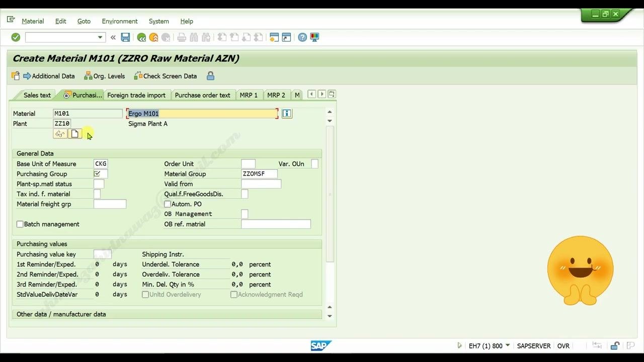
Task: Switch to the MRP 1 tab
Action: [249, 95]
